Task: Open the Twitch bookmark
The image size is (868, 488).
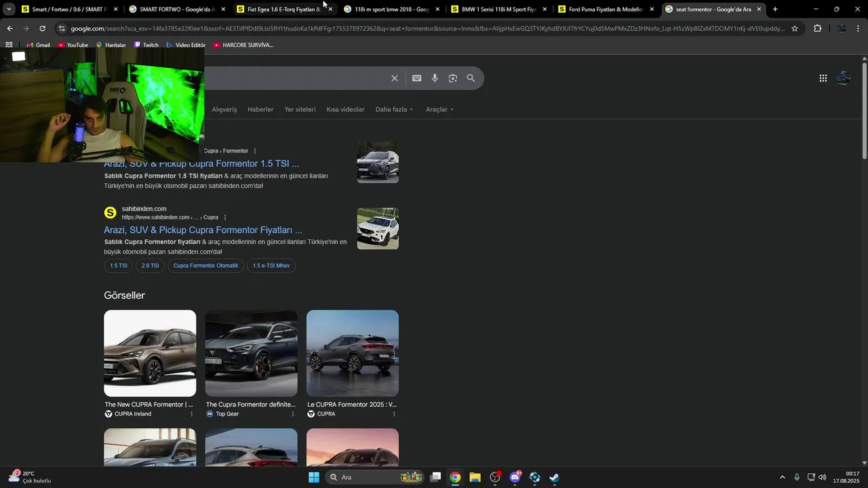Action: [146, 45]
